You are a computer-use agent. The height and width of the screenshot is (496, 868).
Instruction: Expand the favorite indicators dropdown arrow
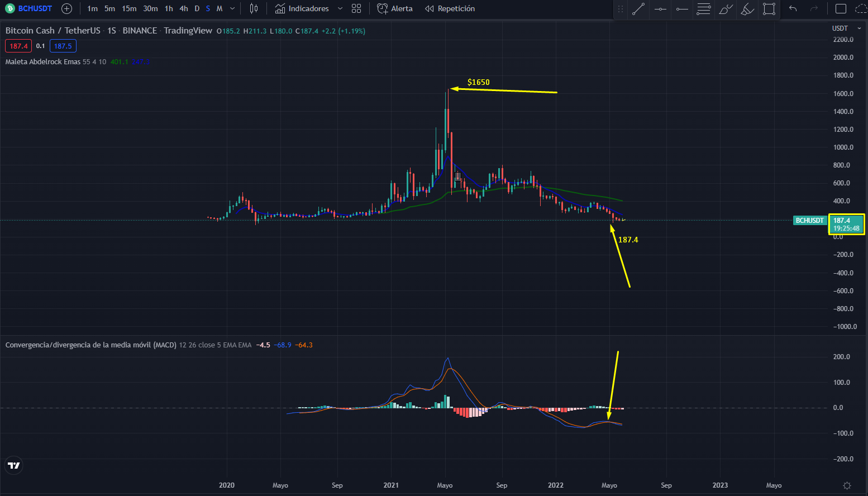coord(340,8)
